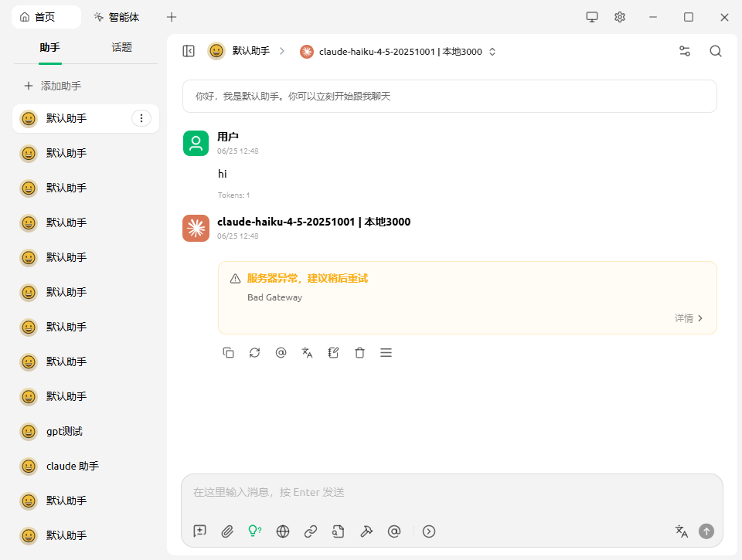The width and height of the screenshot is (742, 560).
Task: Click the @ mention icon under the response
Action: (x=281, y=353)
